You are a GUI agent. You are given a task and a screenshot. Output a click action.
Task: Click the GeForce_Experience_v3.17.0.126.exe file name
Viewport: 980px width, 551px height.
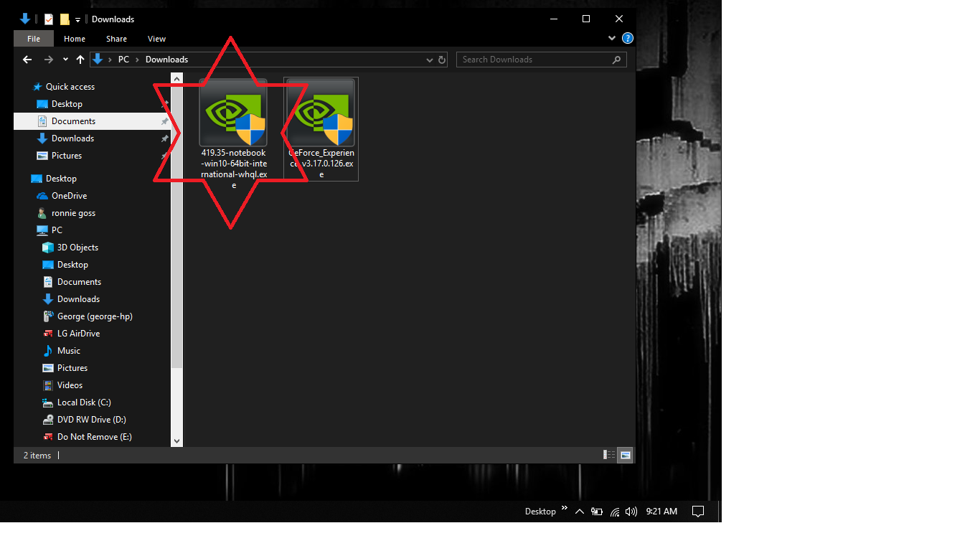tap(321, 164)
